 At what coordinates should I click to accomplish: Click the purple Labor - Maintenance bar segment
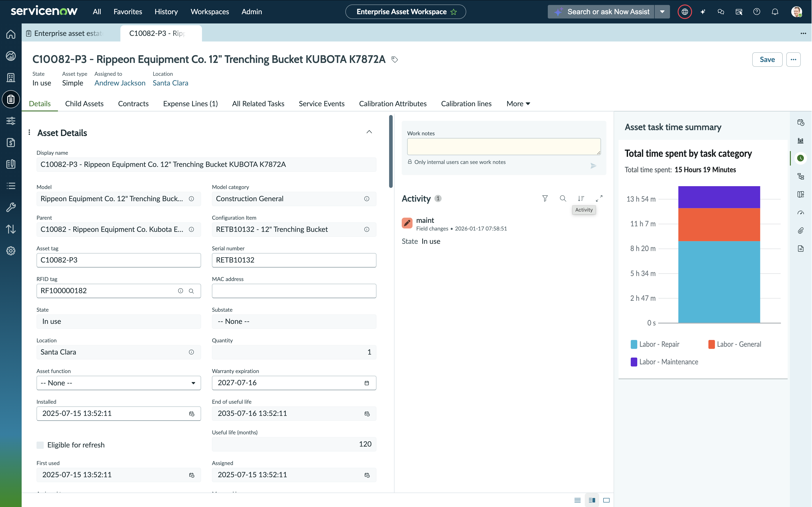pos(719,197)
